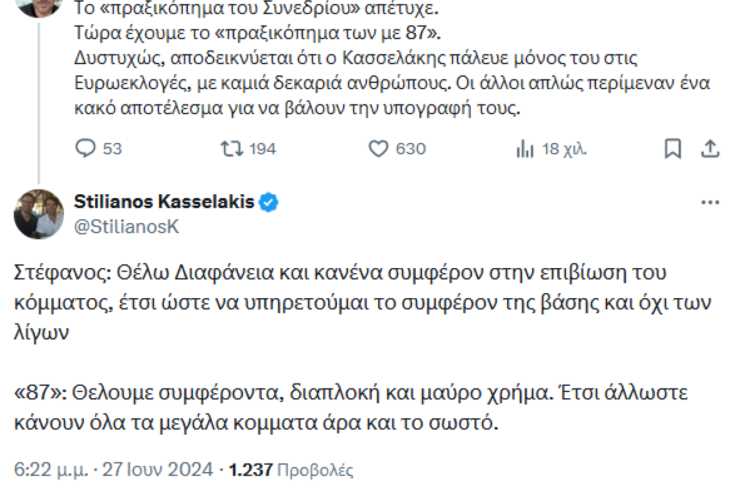The height and width of the screenshot is (500, 740).
Task: Open the three-dot more options menu
Action: click(x=710, y=203)
